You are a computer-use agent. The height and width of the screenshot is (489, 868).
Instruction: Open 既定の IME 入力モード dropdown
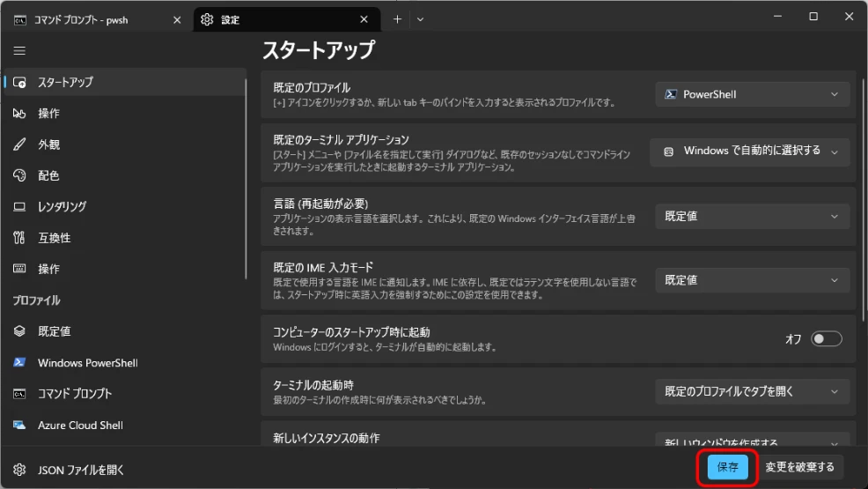point(752,280)
